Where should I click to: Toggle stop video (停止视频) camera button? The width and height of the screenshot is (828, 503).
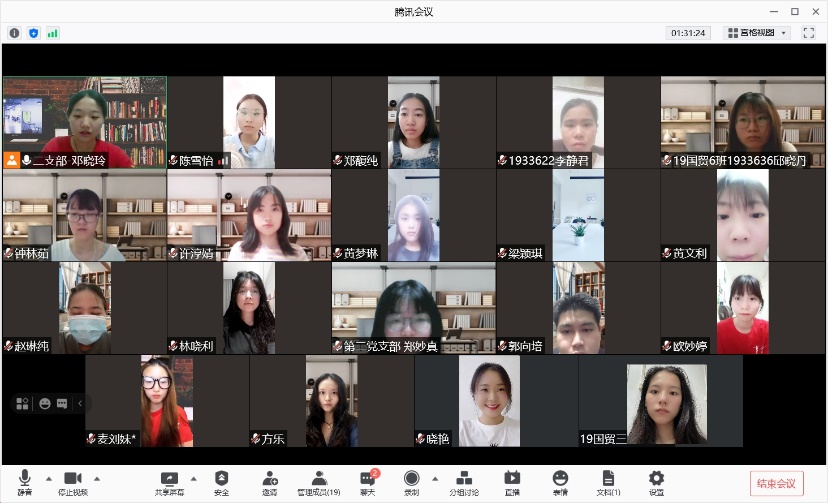coord(72,481)
